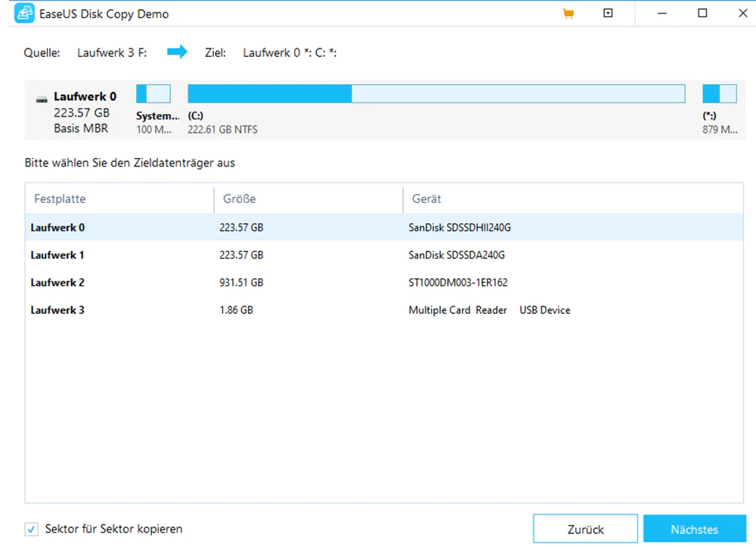756x550 pixels.
Task: Click the Multiple Card Reader USB Device cell
Action: (x=489, y=309)
